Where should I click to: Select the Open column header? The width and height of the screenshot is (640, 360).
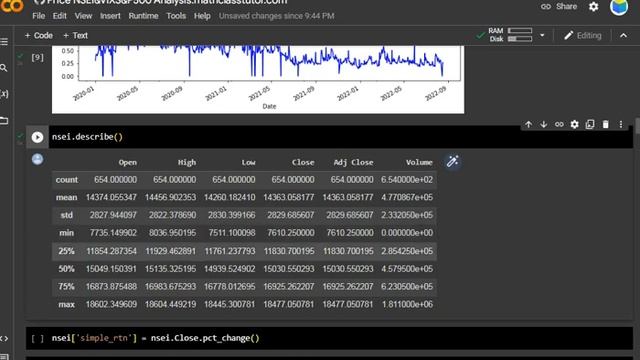coord(128,162)
